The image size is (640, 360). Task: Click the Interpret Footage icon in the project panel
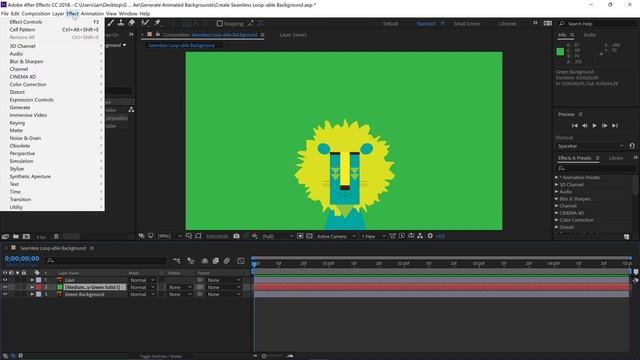coord(5,236)
